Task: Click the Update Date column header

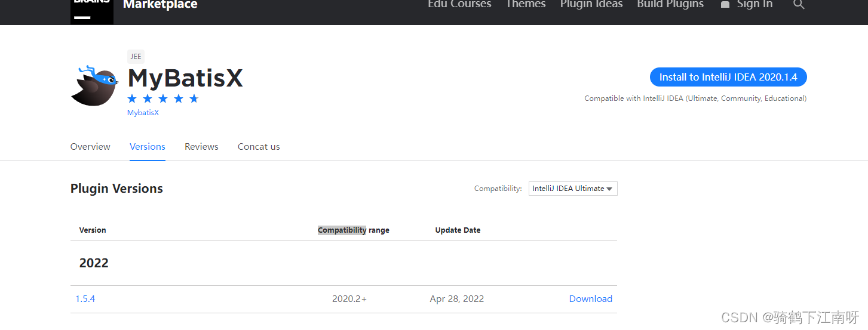Action: 458,230
